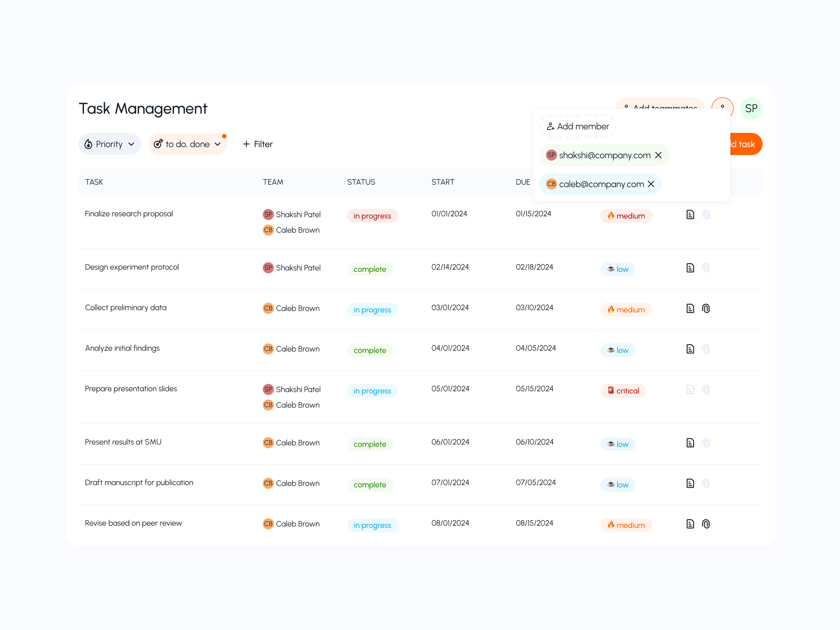
Task: Remove shakshi@company.com from members
Action: point(658,155)
